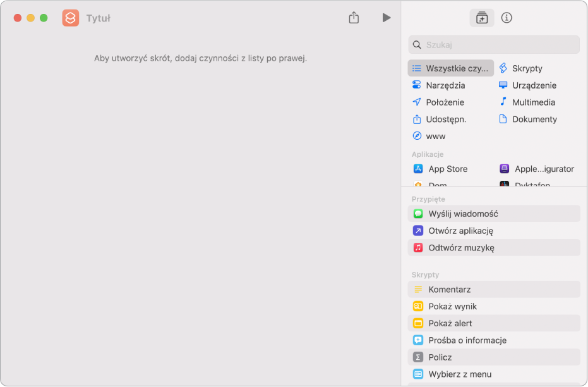Click the Share shortcut icon

point(354,18)
